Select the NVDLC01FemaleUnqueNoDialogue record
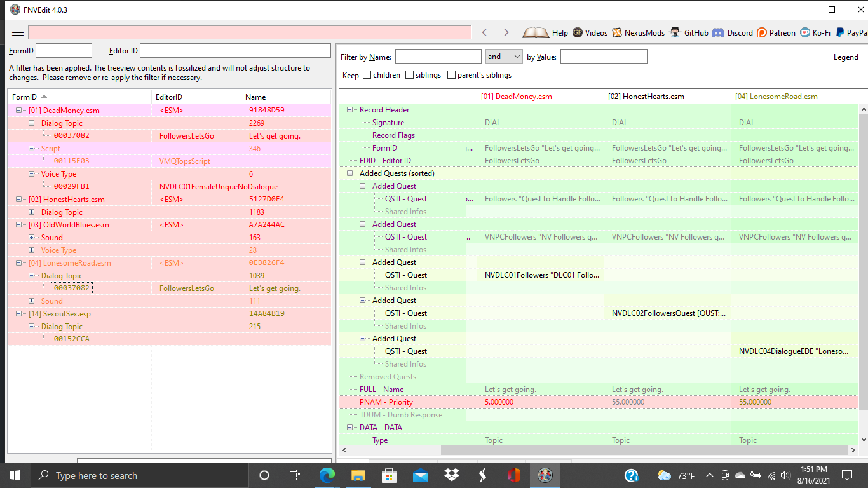The image size is (868, 488). pyautogui.click(x=170, y=187)
